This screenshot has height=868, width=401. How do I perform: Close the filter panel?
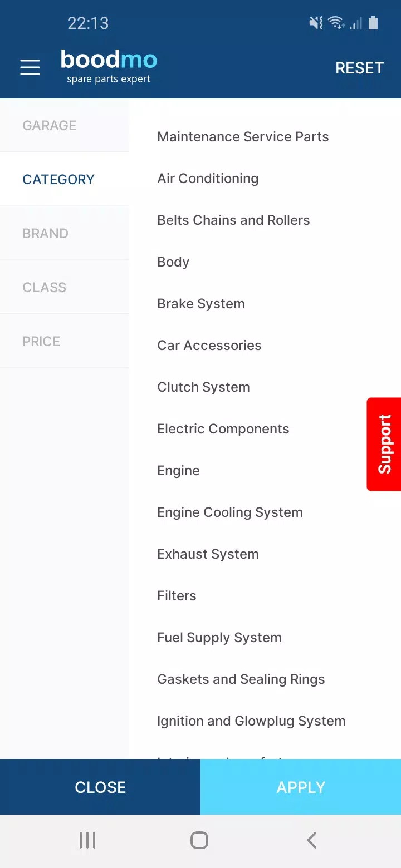tap(100, 787)
